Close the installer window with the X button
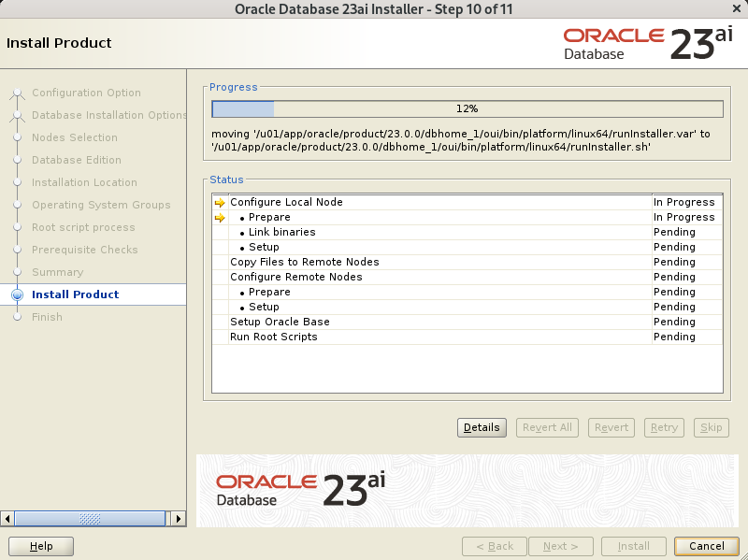748x560 pixels. pos(737,8)
